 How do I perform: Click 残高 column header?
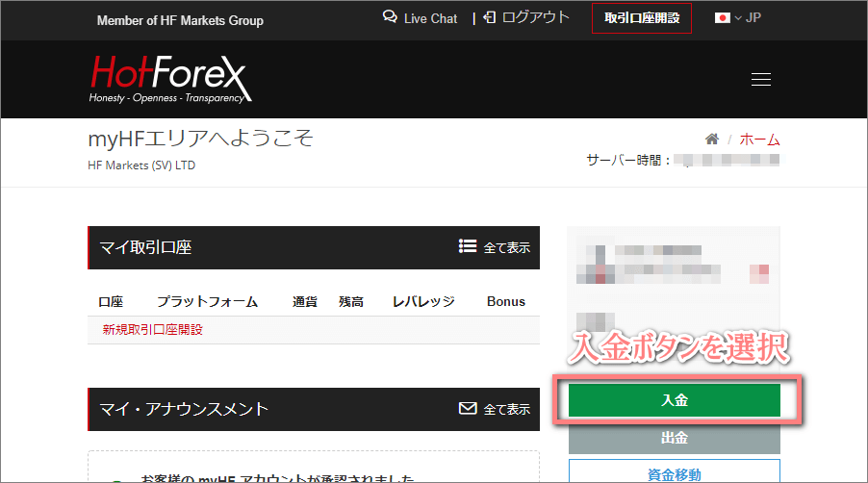pos(351,301)
